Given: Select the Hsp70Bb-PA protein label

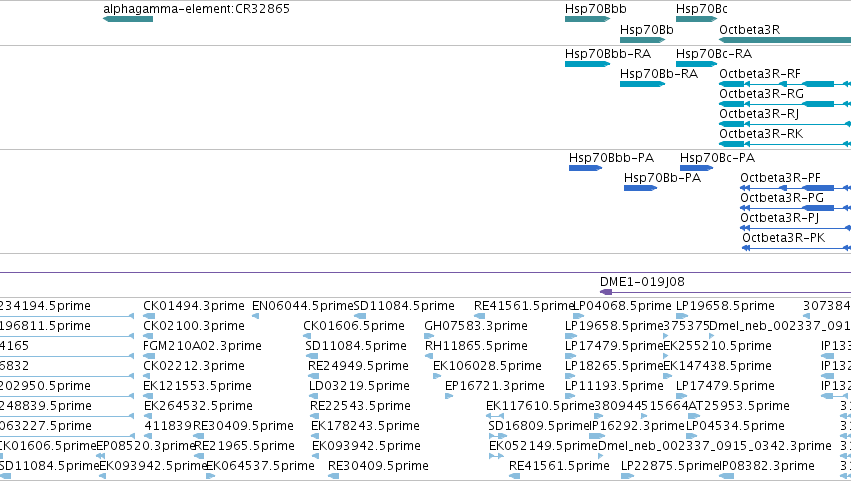Looking at the screenshot, I should [662, 178].
